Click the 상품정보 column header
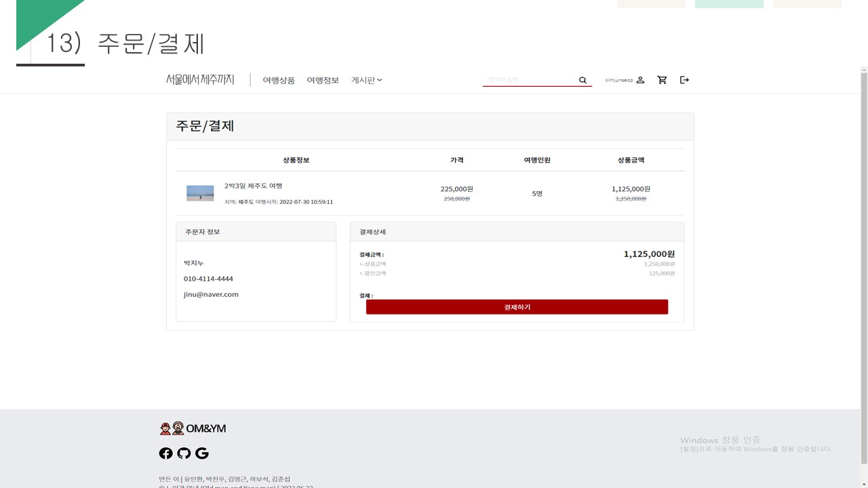 pyautogui.click(x=296, y=160)
